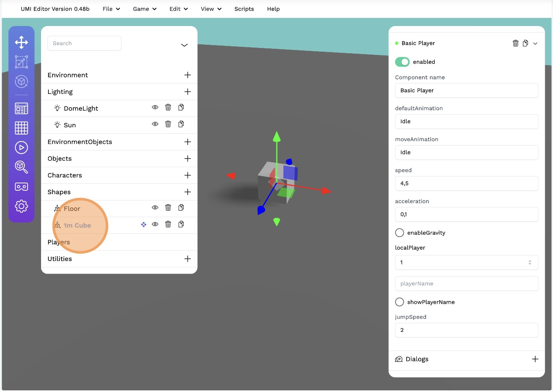
Task: Add a new item to Characters
Action: (187, 175)
